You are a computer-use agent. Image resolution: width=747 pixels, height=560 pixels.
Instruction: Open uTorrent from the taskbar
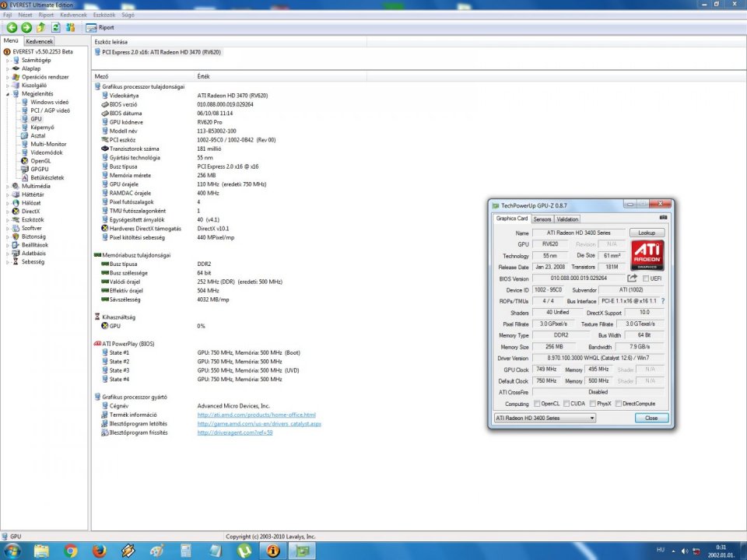coord(244,551)
